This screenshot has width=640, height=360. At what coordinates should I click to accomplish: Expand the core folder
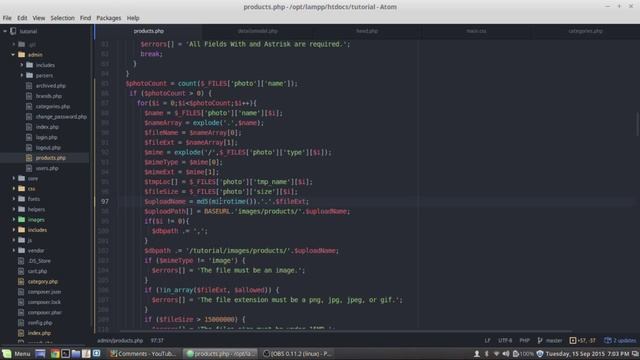(13, 178)
